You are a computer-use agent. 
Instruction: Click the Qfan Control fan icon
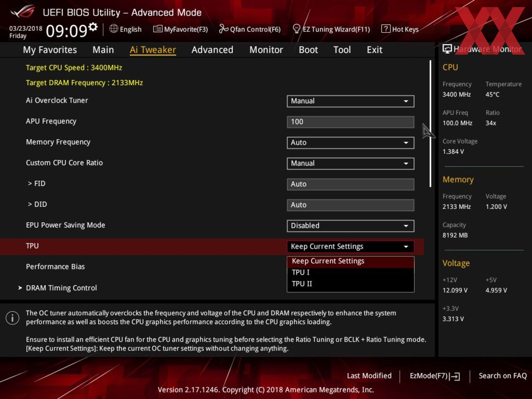point(223,29)
